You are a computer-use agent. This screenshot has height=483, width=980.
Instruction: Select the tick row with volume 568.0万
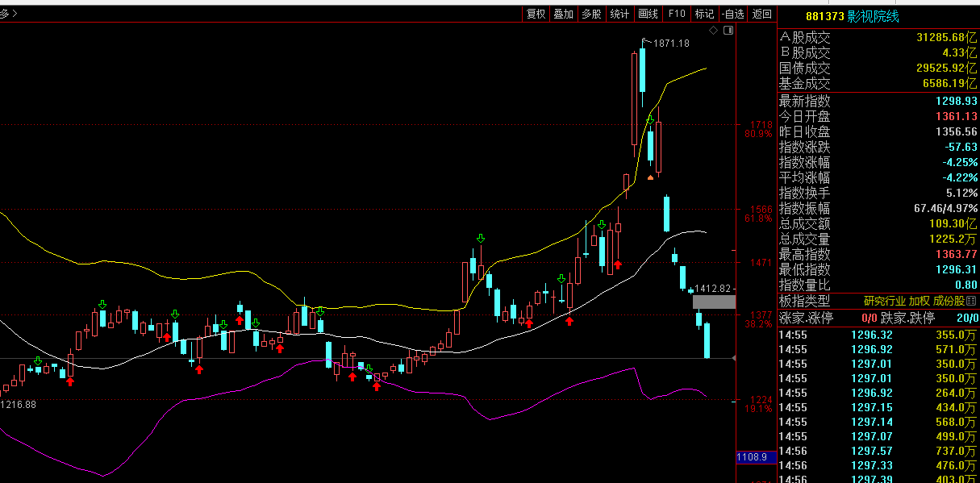click(878, 422)
